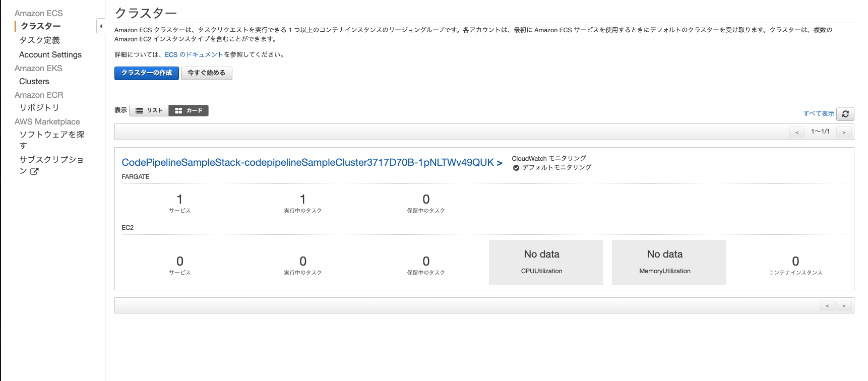Viewport: 868px width, 381px height.
Task: Open external link icon next to サブスクリプション
Action: pos(34,171)
